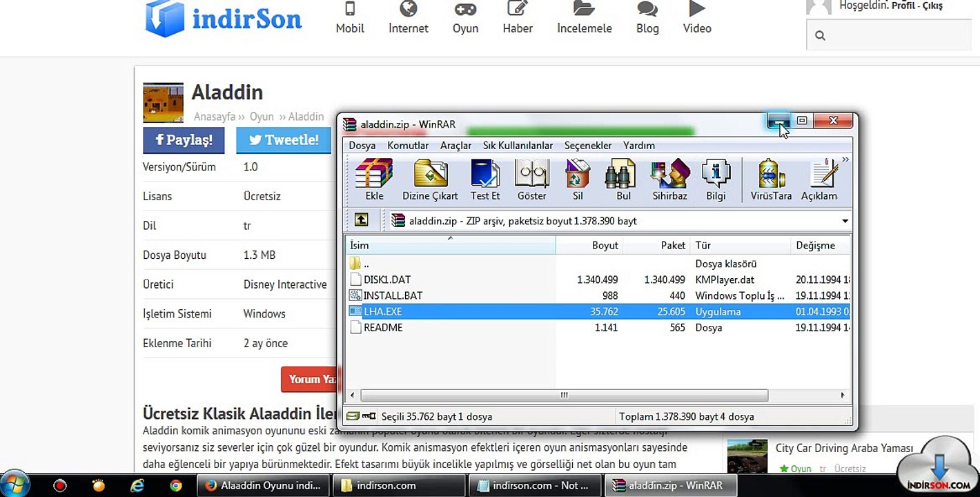Launch the Sihirbaz (Wizard) toolbar icon
980x497 pixels.
click(x=670, y=179)
